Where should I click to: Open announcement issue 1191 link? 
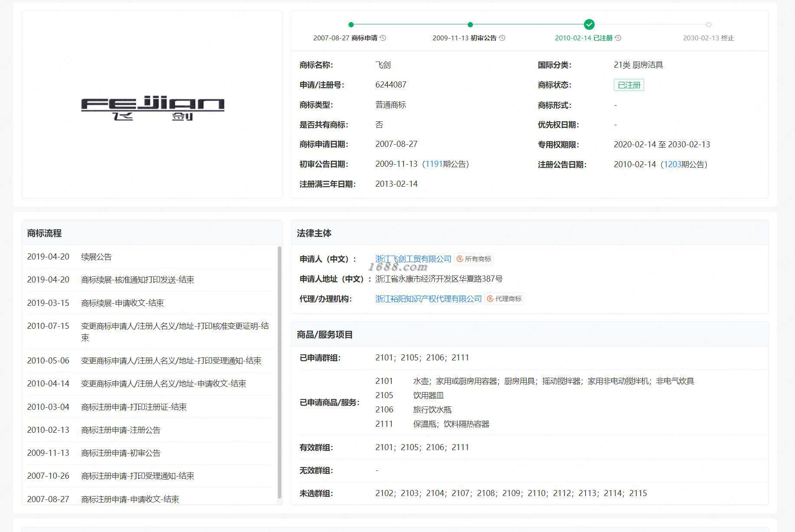tap(434, 164)
